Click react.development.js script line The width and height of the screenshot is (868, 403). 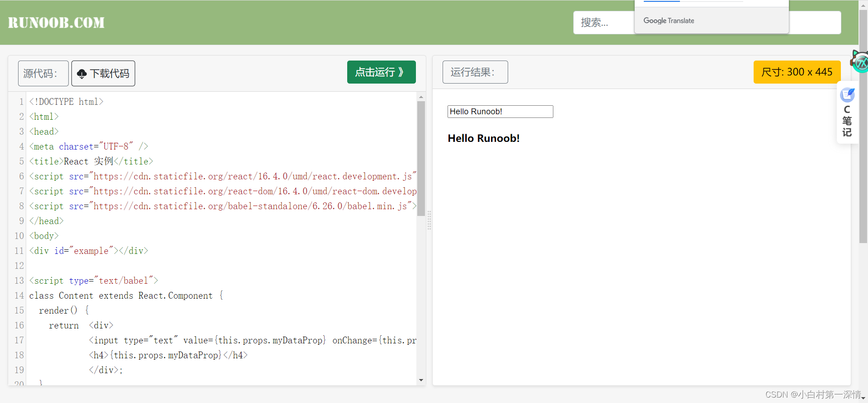(x=223, y=176)
